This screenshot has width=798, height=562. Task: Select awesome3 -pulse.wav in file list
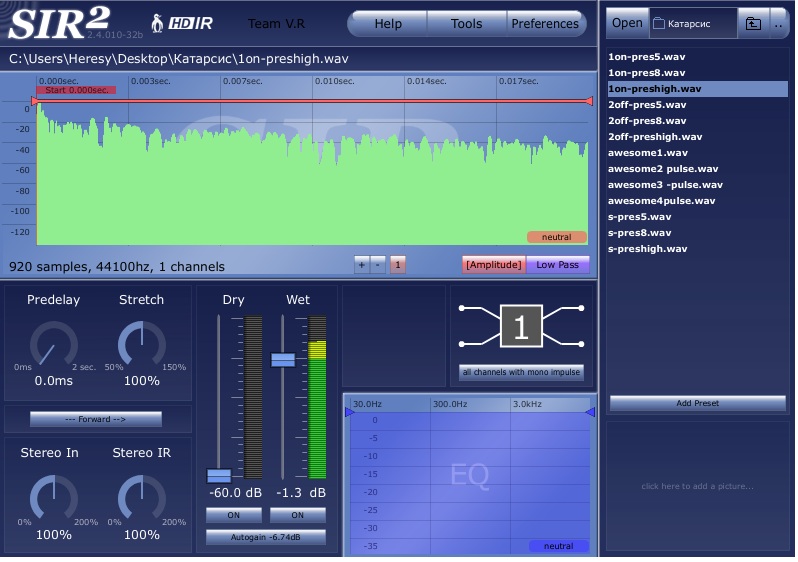(697, 185)
